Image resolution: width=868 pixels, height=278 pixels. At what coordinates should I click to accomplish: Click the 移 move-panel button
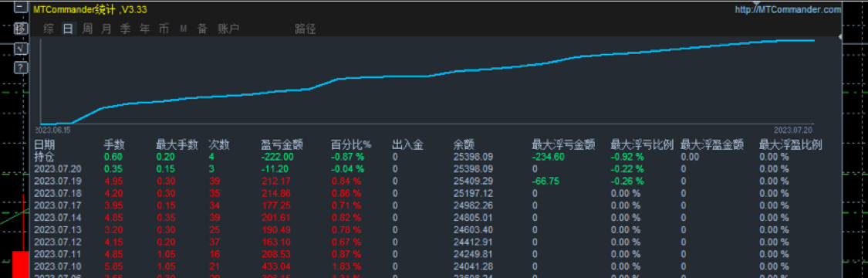pyautogui.click(x=21, y=29)
